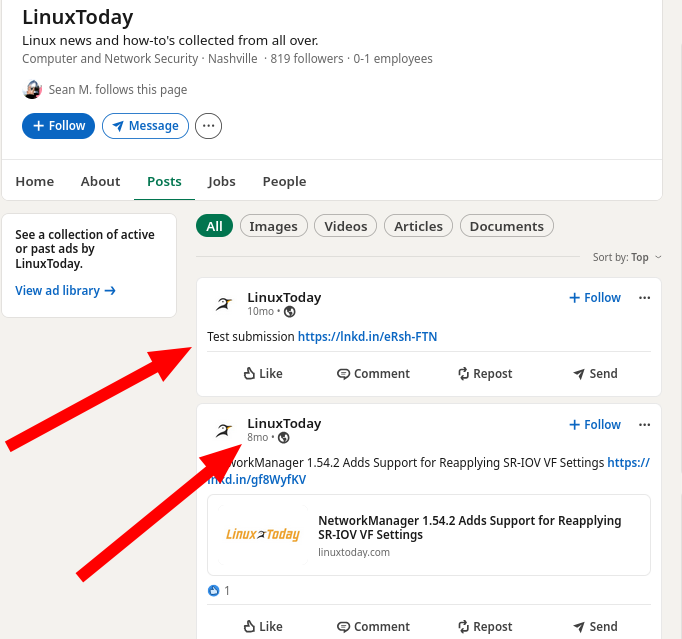Send the NetworkManager post

pos(595,627)
